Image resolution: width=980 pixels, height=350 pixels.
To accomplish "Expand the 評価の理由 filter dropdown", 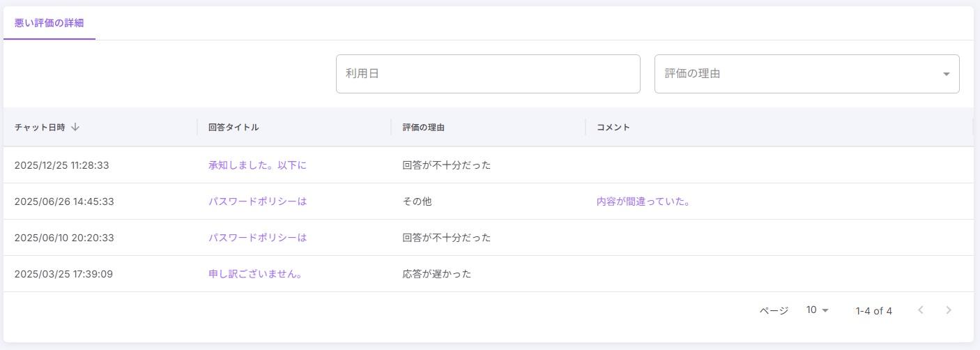I will (806, 74).
